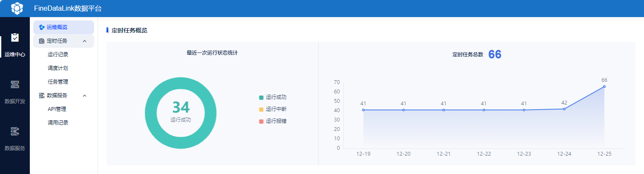This screenshot has width=644, height=174.
Task: Click the 12-25 data point showing 66
Action: pyautogui.click(x=604, y=87)
